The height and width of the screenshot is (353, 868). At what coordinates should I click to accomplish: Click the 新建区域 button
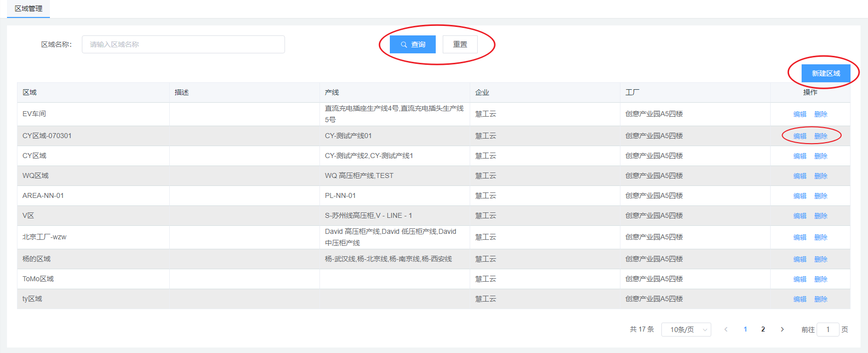[826, 73]
